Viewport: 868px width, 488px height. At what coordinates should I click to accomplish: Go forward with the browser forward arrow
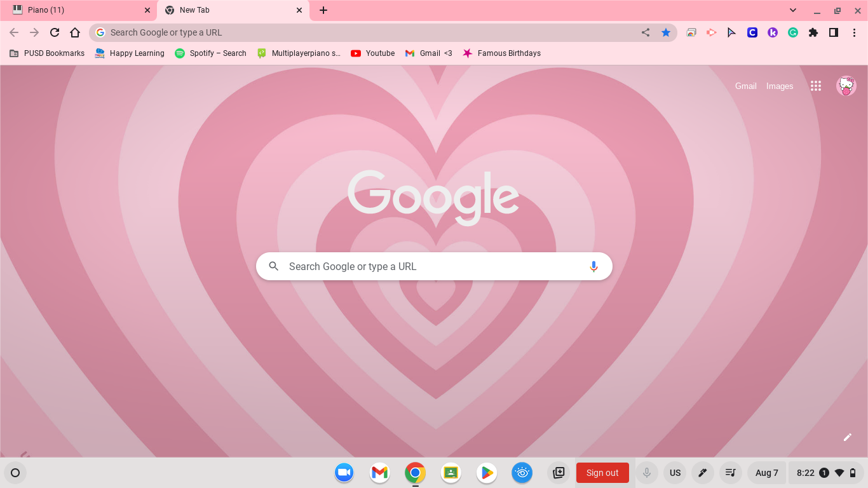(34, 32)
